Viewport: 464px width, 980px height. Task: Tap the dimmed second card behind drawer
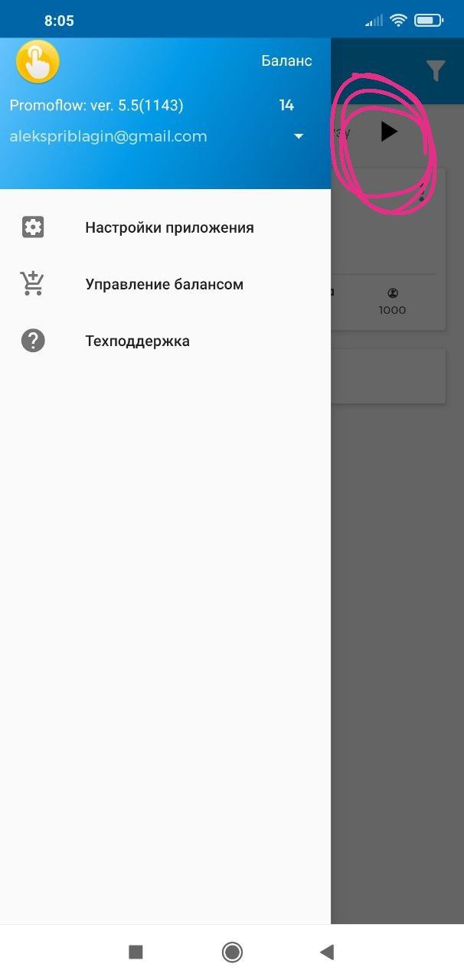388,376
